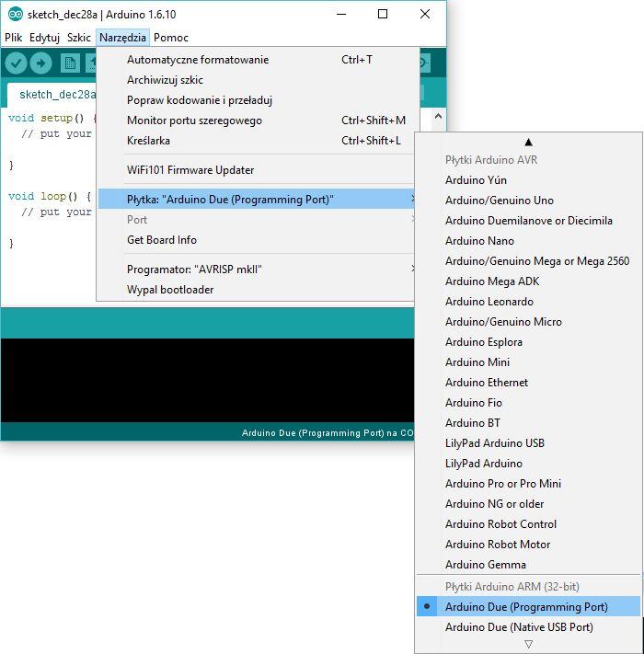
Task: Select the Arduino Due (Programming Port) radio item
Action: click(528, 606)
